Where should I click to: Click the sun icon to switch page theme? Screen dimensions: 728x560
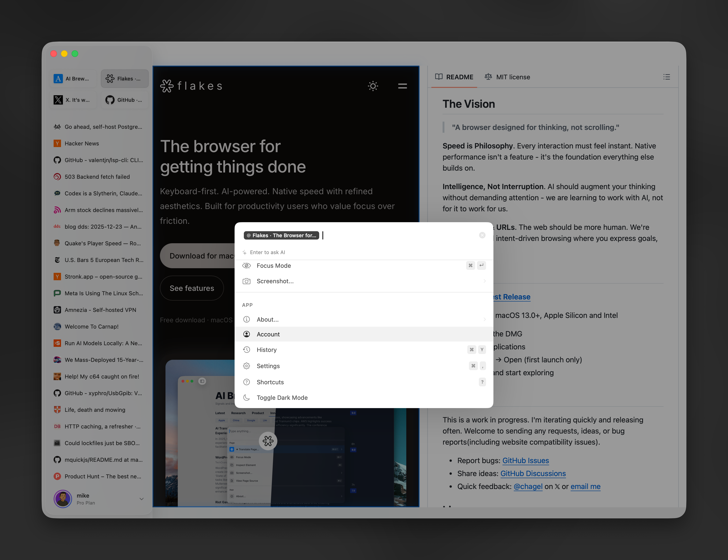(x=373, y=86)
